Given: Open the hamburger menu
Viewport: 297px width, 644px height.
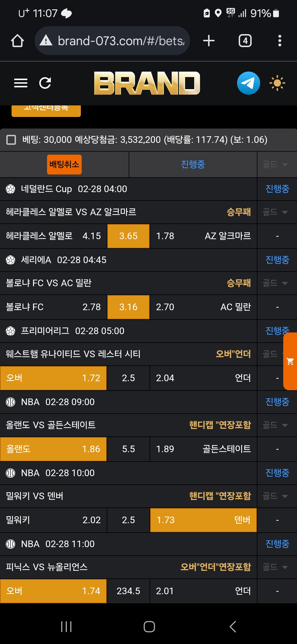Looking at the screenshot, I should [x=21, y=83].
